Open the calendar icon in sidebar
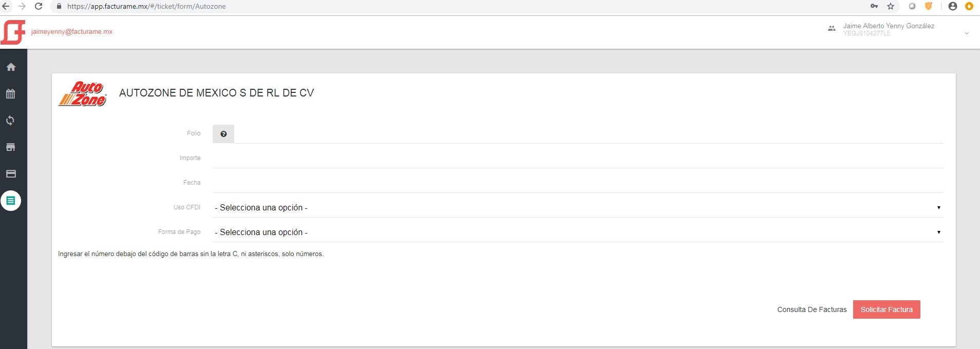 click(x=11, y=94)
